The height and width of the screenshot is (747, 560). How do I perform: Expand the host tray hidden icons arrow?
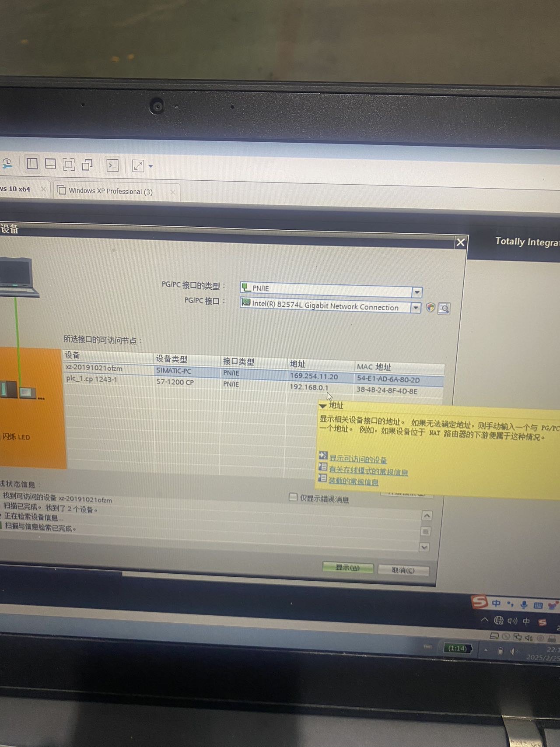(x=486, y=650)
